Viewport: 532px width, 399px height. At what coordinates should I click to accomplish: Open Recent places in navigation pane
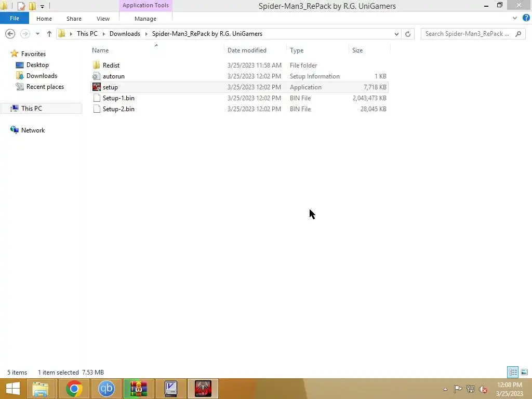pyautogui.click(x=45, y=87)
